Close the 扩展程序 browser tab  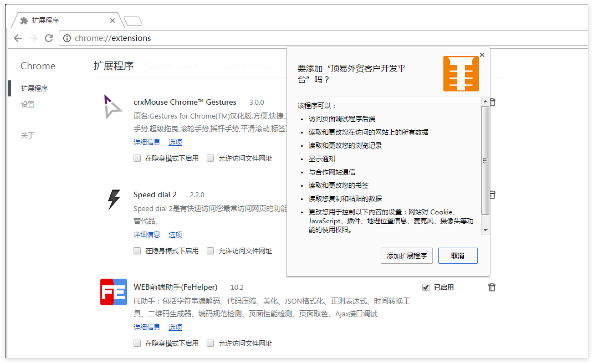coord(113,20)
